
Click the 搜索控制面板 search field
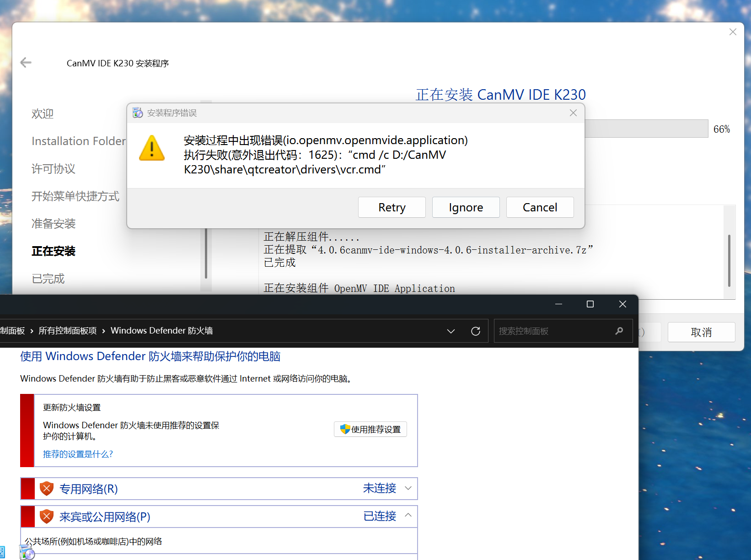(x=553, y=331)
